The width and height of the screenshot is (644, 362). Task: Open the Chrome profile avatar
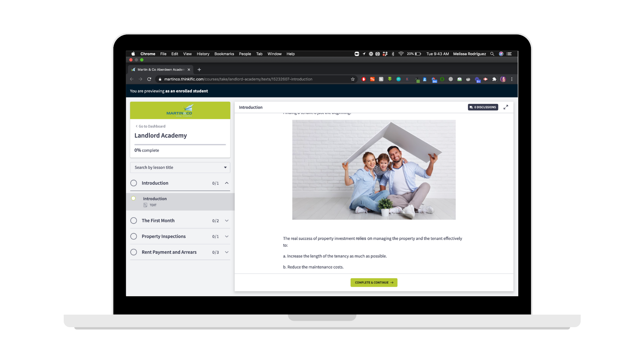(x=503, y=79)
